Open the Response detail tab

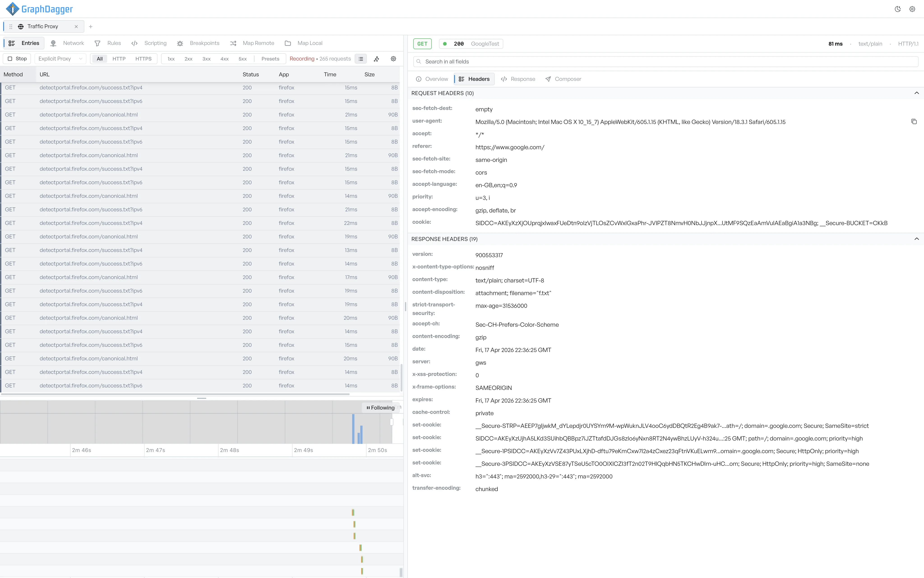coord(518,79)
